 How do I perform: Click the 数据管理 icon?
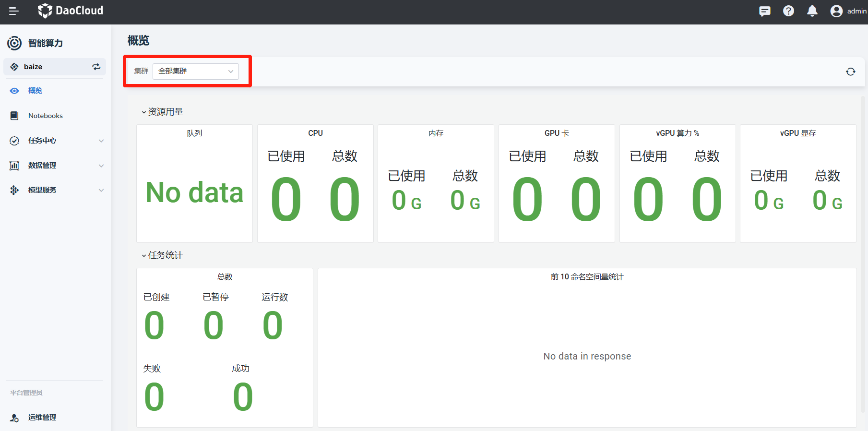14,166
